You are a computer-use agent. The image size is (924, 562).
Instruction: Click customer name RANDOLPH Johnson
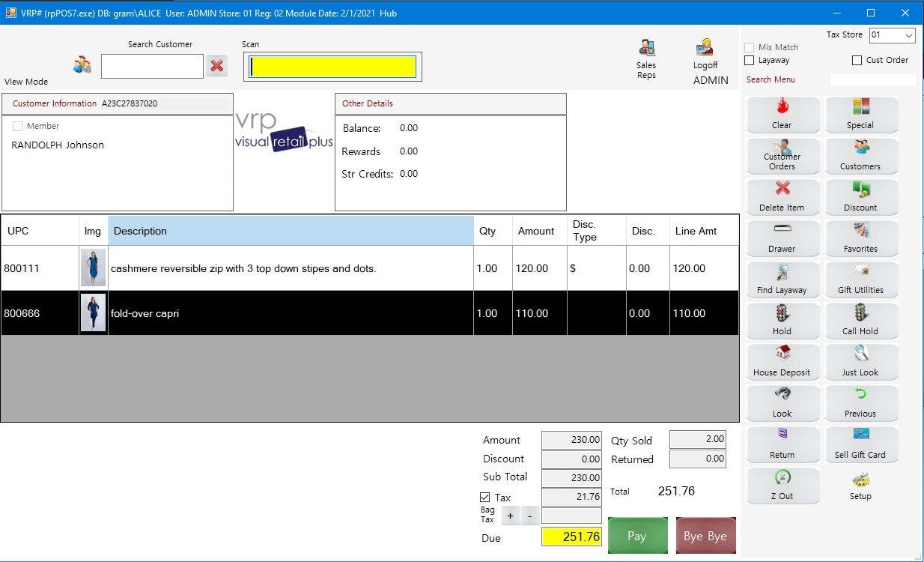tap(58, 145)
